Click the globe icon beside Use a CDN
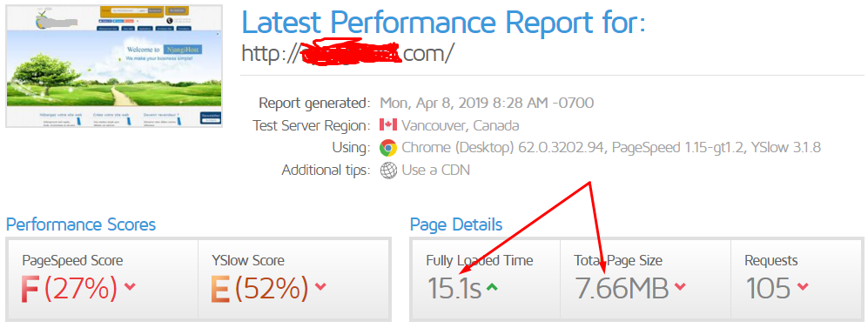 pos(388,170)
